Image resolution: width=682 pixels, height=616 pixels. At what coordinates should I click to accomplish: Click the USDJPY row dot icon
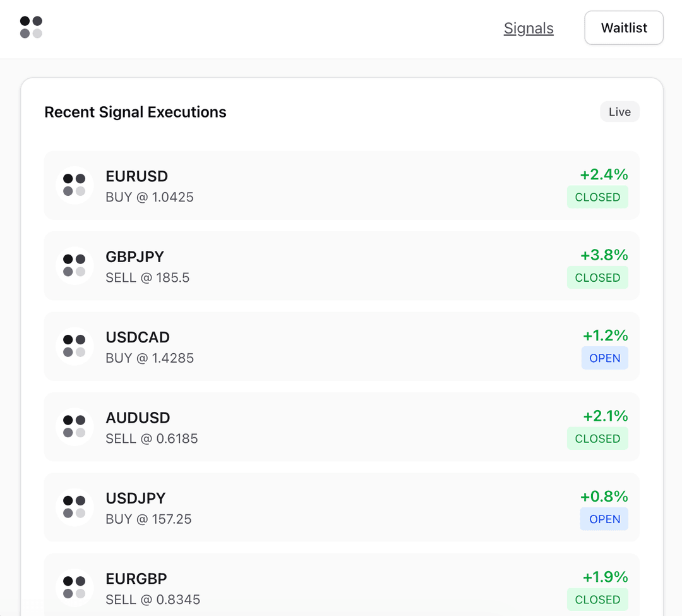coord(75,507)
